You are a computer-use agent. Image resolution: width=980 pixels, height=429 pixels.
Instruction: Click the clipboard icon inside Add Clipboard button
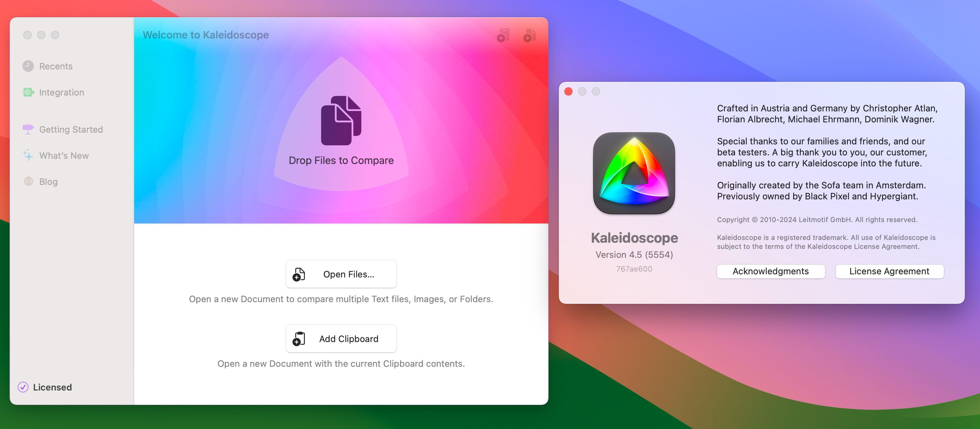[x=299, y=339]
